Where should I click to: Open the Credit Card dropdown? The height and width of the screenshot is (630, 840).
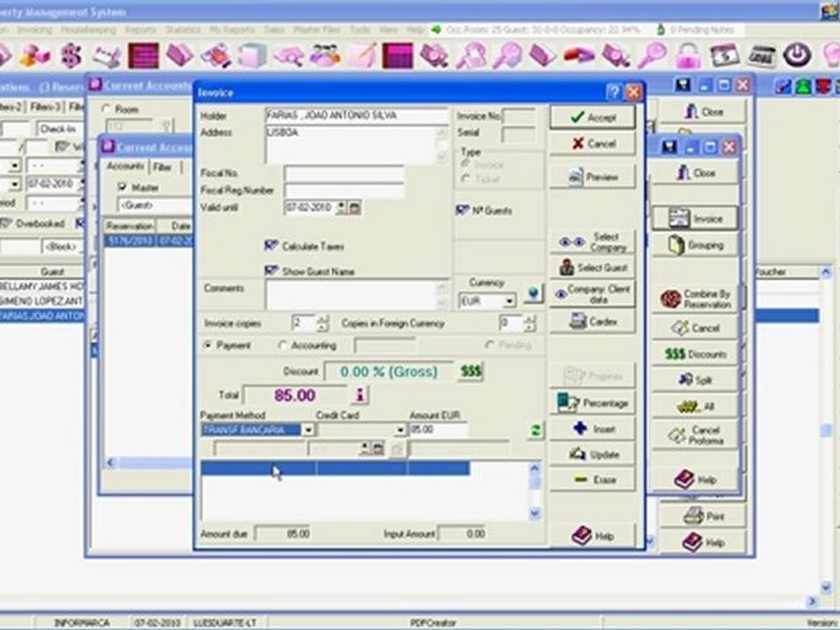tap(400, 430)
